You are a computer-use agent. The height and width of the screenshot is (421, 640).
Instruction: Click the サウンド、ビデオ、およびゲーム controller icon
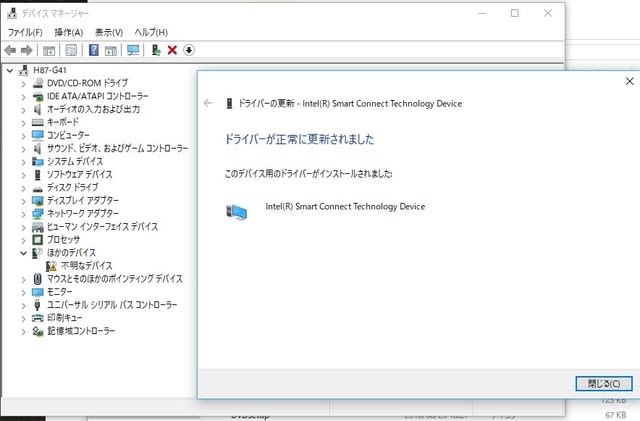pyautogui.click(x=38, y=148)
